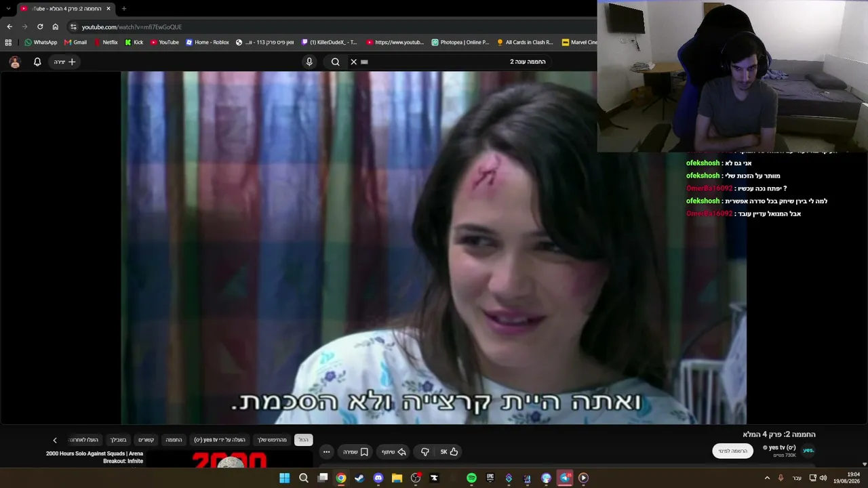Select the 'בשבילך' filter chip
Image resolution: width=868 pixels, height=488 pixels.
click(118, 440)
